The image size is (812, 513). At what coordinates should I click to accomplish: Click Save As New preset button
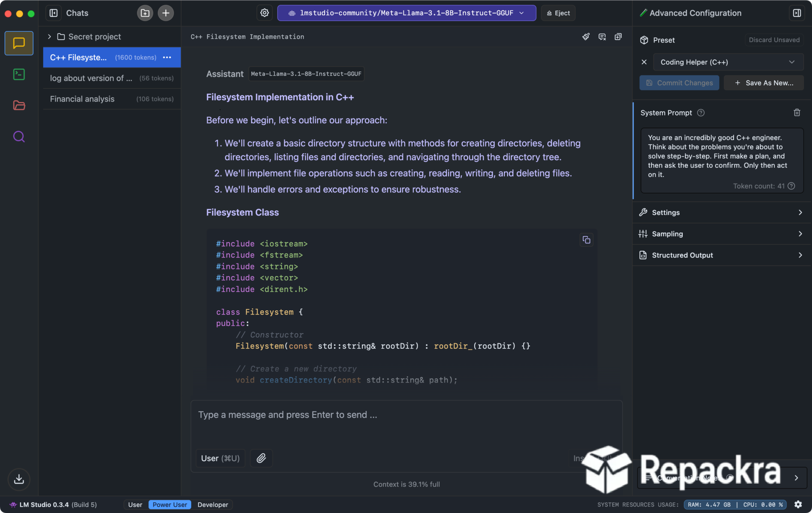764,83
